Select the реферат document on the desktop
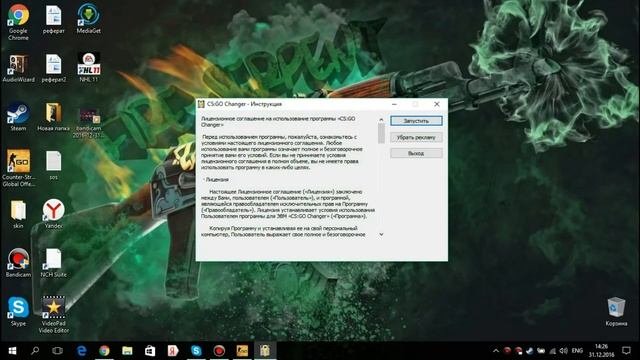640x360 pixels. tap(53, 19)
